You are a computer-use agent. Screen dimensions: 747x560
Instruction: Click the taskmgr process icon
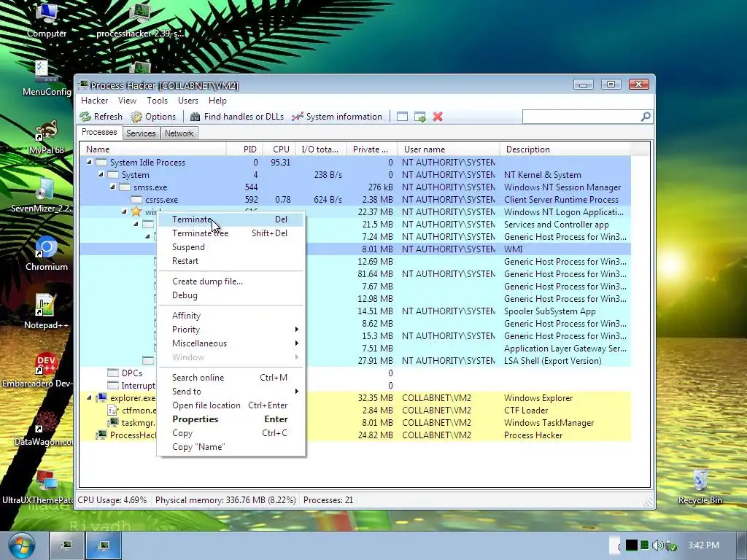(113, 422)
